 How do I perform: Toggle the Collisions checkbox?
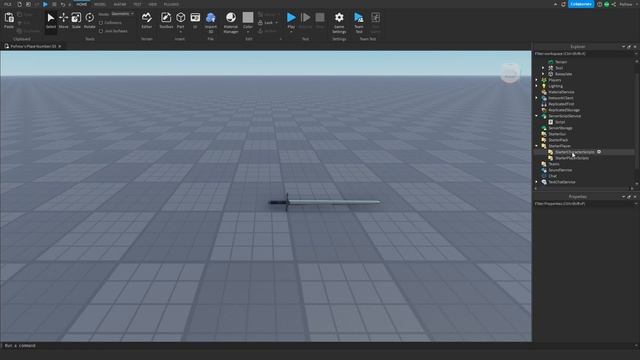[x=101, y=23]
